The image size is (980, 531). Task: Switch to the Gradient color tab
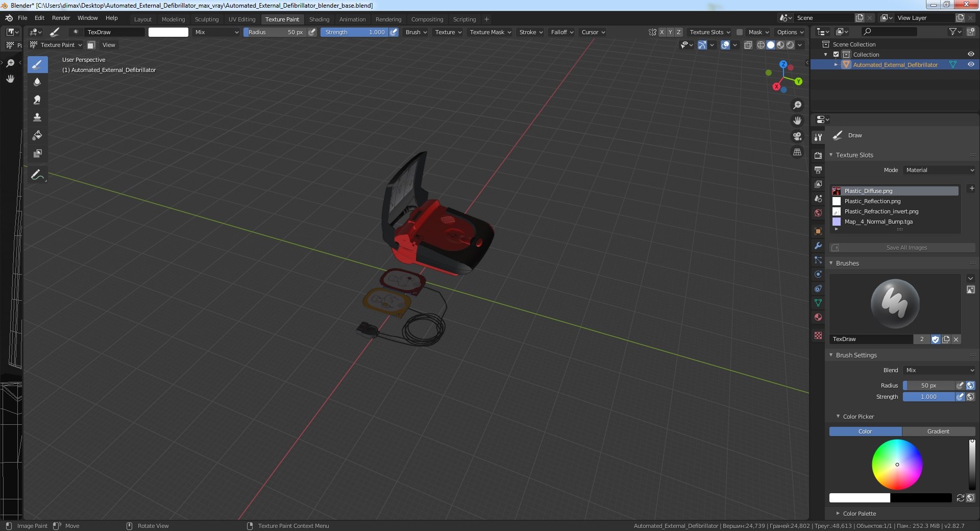click(939, 431)
